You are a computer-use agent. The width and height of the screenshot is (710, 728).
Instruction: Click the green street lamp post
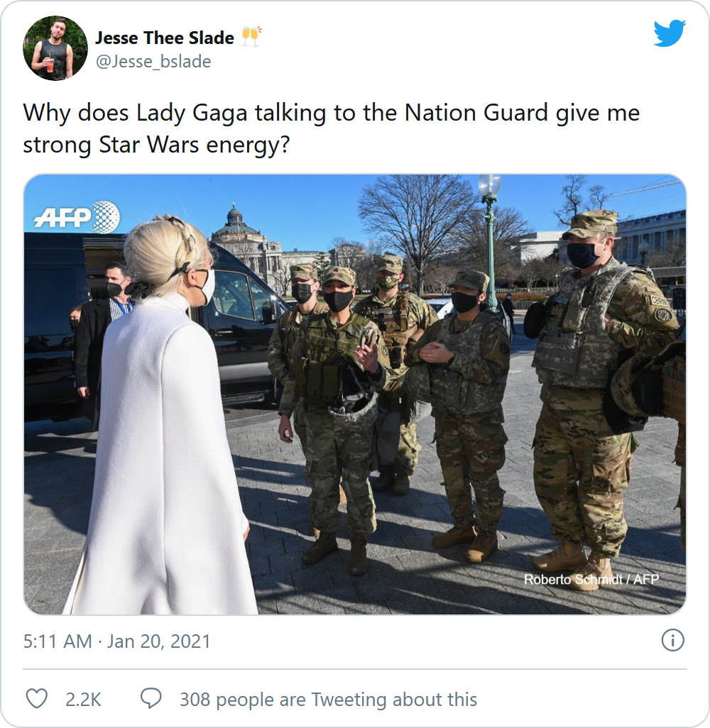[490, 241]
